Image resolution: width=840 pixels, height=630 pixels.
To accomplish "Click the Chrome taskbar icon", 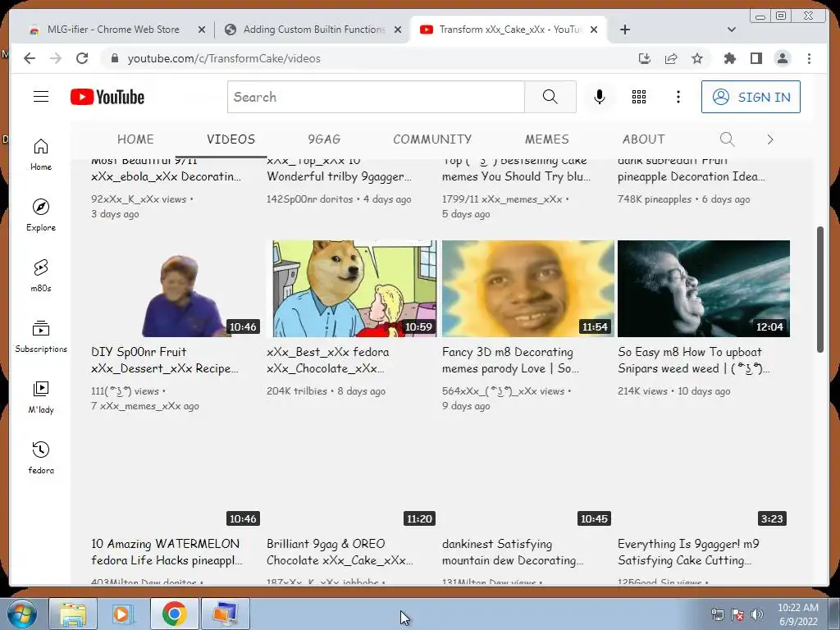I will tap(174, 614).
